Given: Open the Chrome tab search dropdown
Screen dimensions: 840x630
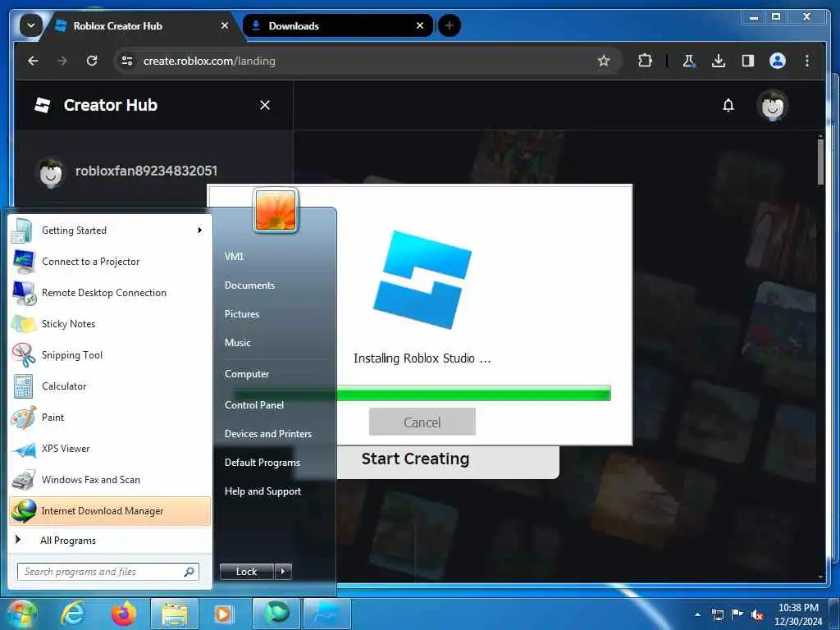Looking at the screenshot, I should (x=31, y=25).
